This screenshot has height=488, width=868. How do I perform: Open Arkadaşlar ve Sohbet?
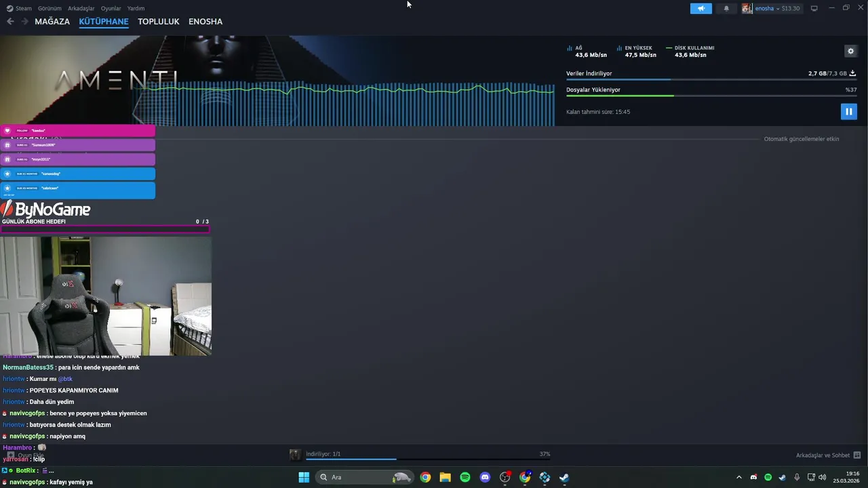(x=823, y=455)
